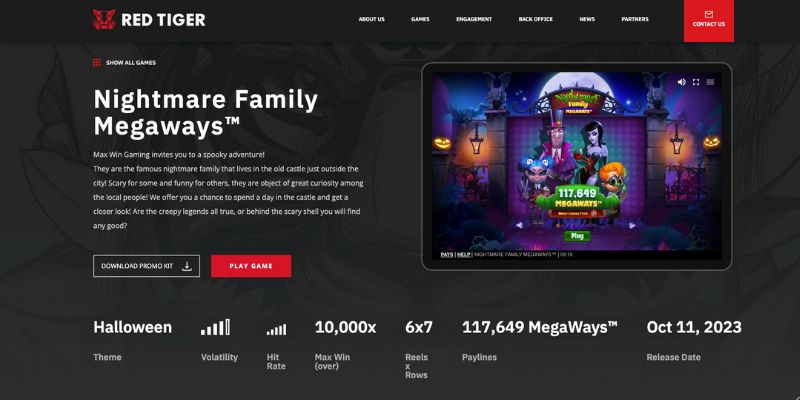Click Download Promo Kit button
This screenshot has width=800, height=400.
tap(146, 266)
